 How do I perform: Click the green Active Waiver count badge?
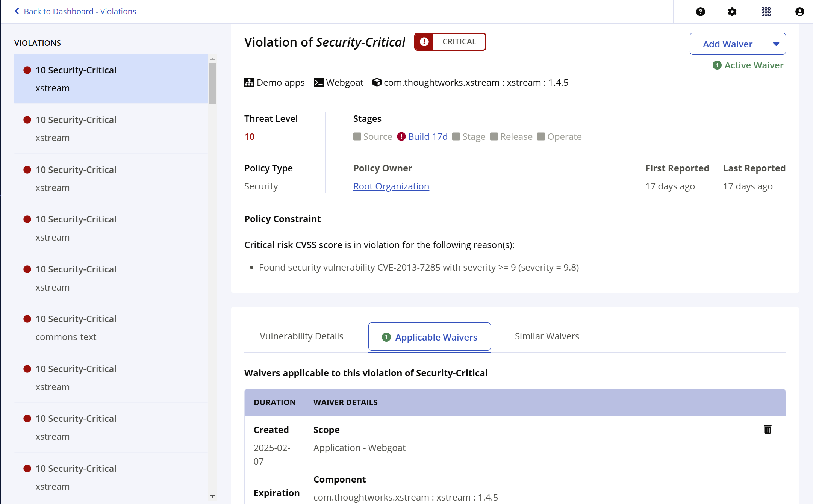717,65
